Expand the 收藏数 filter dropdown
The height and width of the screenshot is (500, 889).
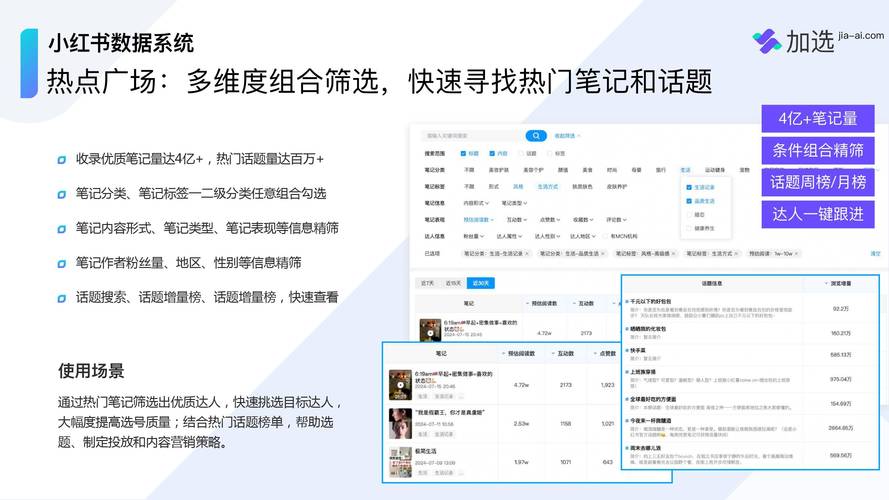583,219
